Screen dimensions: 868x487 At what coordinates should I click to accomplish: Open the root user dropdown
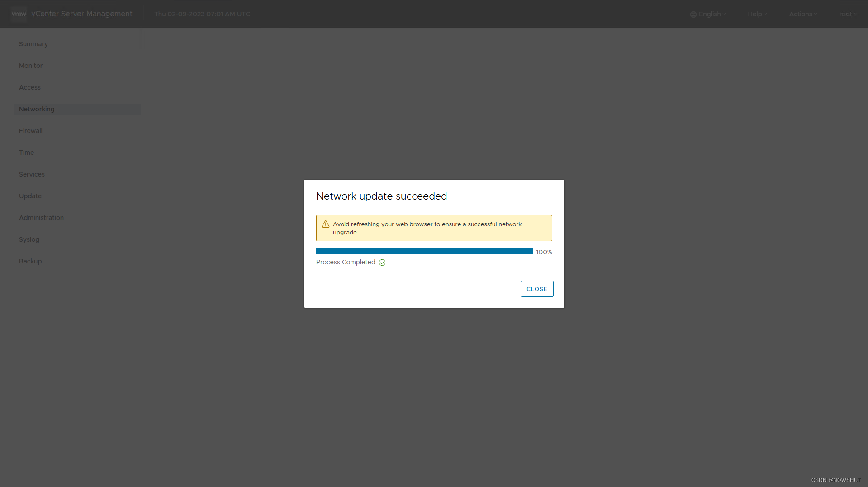(x=848, y=14)
